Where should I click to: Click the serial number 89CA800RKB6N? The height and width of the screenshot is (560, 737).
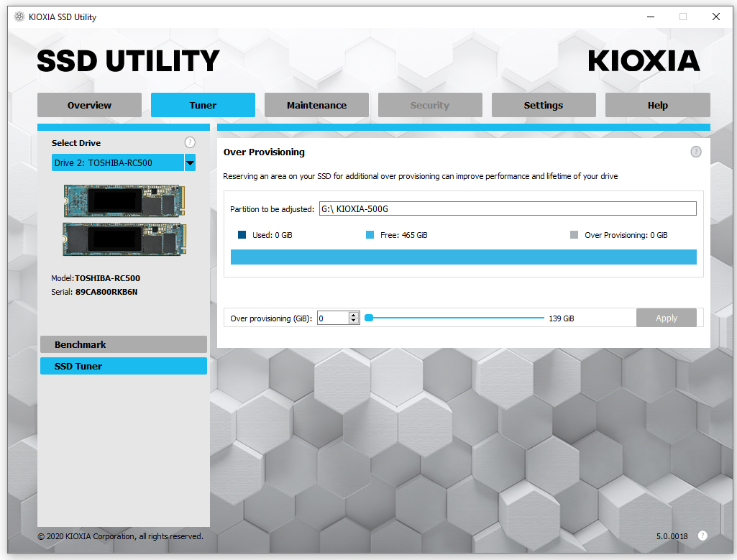coord(106,292)
